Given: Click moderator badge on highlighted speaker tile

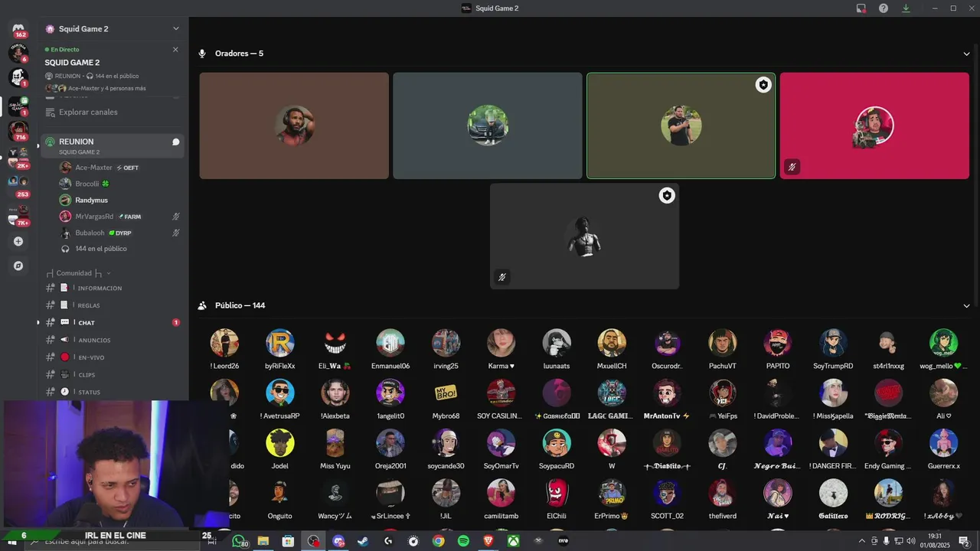Looking at the screenshot, I should pos(763,85).
